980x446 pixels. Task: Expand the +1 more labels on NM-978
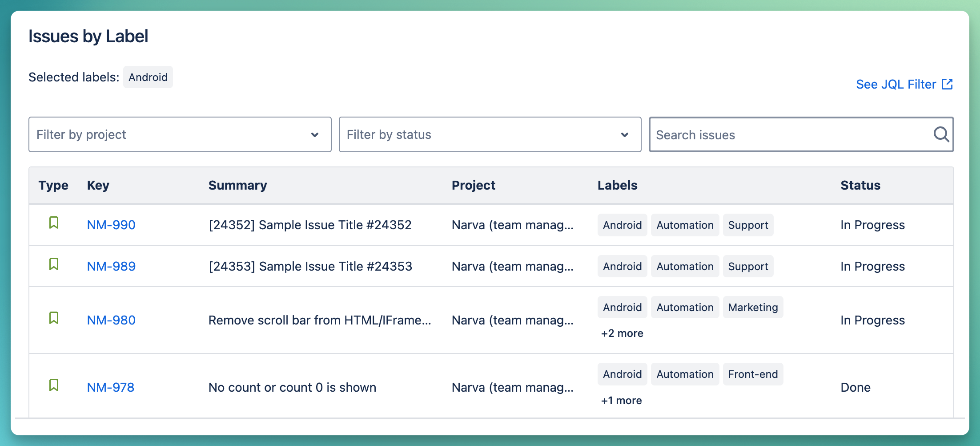click(x=621, y=400)
